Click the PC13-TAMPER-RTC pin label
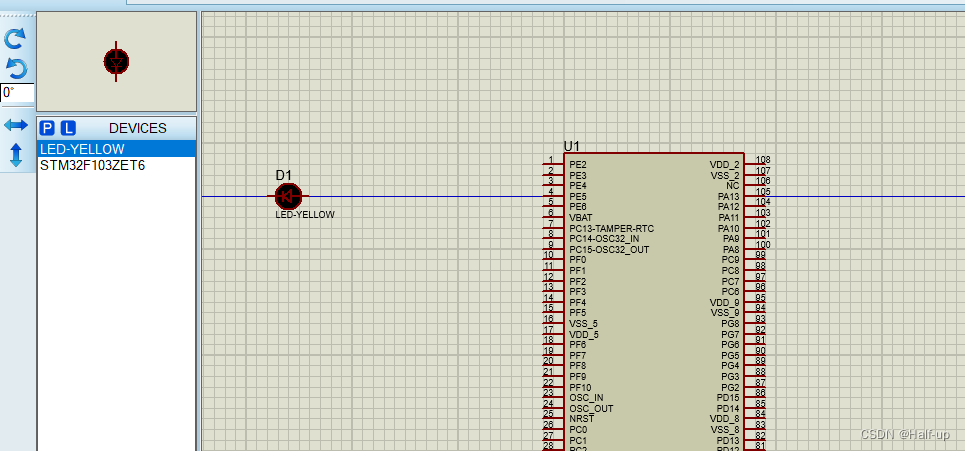Image resolution: width=965 pixels, height=451 pixels. coord(612,228)
